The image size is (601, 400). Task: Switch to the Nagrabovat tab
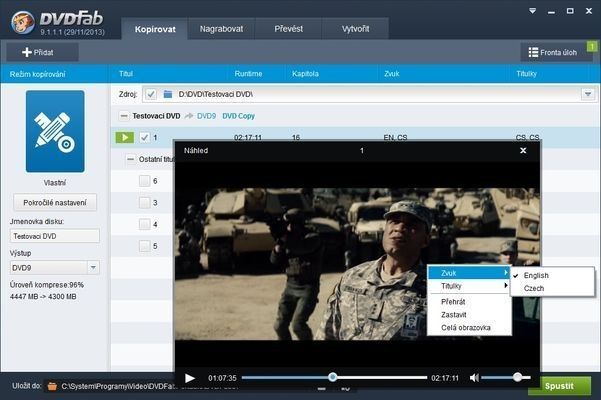(x=221, y=29)
